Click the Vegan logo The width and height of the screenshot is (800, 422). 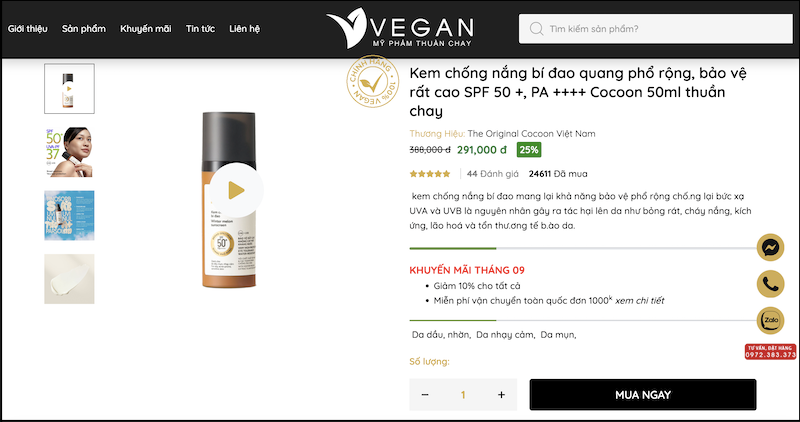(400, 28)
